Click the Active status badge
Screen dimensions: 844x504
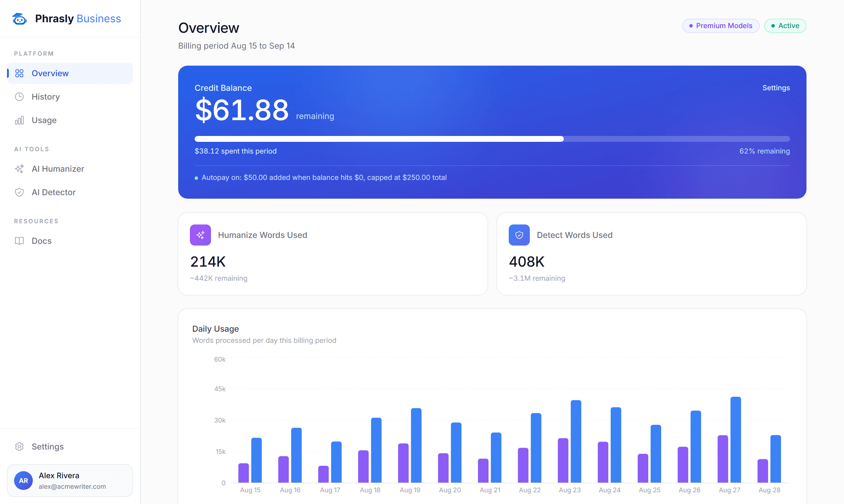tap(785, 26)
